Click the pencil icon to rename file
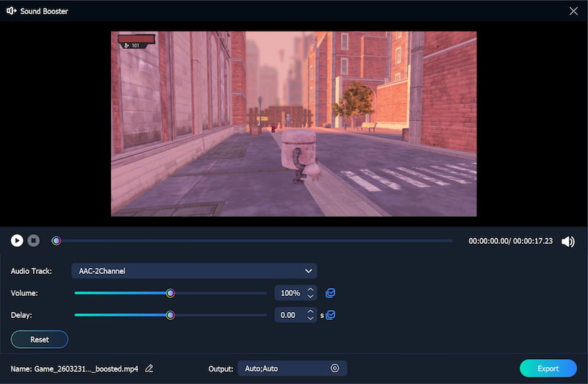588x384 pixels. 149,369
